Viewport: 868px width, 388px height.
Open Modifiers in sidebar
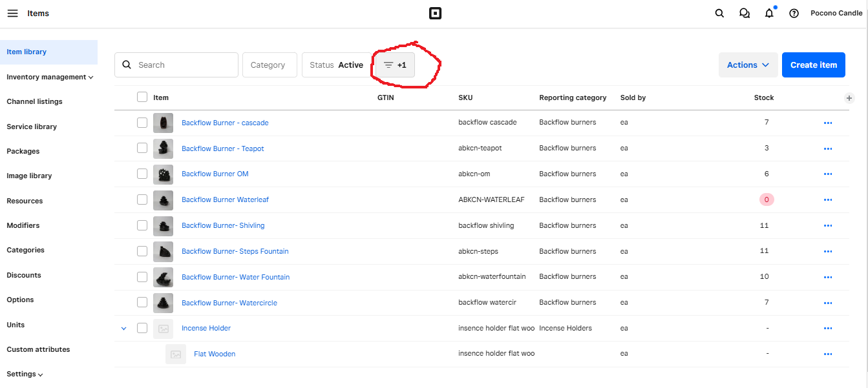click(x=23, y=225)
